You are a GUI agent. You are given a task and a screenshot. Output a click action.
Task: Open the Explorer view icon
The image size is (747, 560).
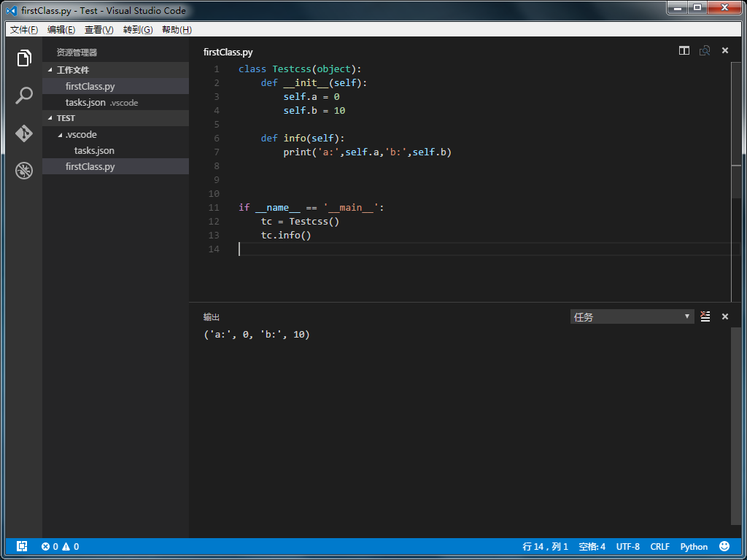pyautogui.click(x=24, y=58)
